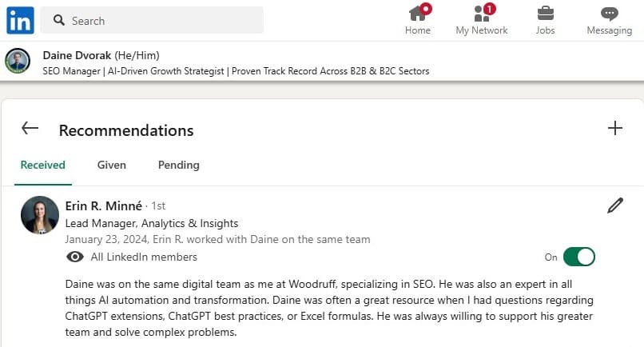
Task: Click the LinkedIn logo icon
Action: pos(20,20)
